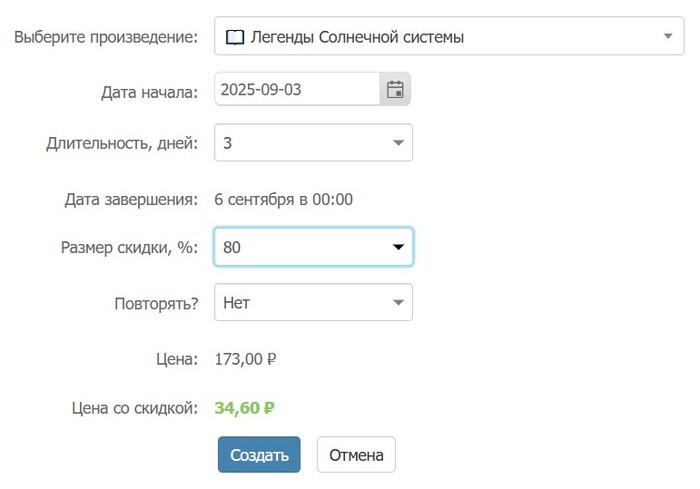This screenshot has width=700, height=489.
Task: Click the discount field showing 80
Action: coord(300,247)
